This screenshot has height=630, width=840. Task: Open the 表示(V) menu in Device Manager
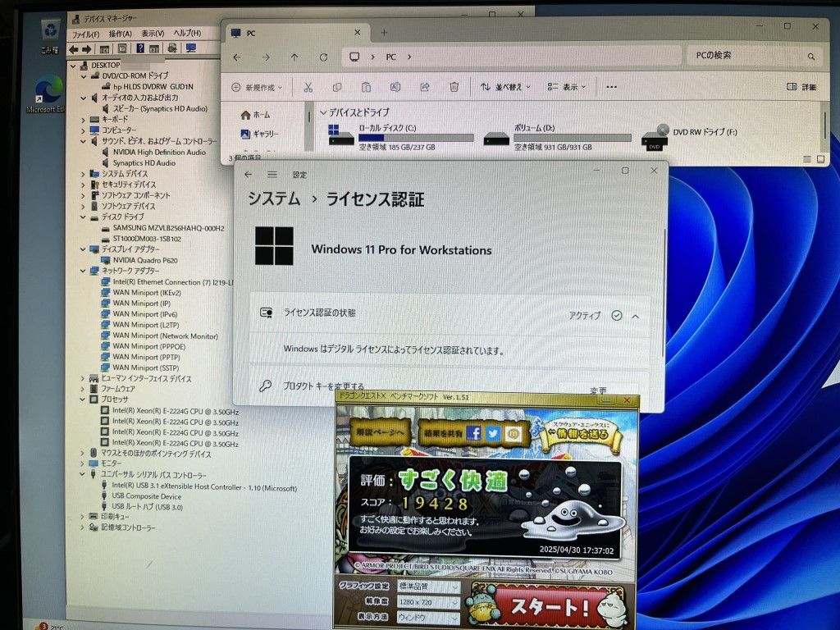(153, 33)
